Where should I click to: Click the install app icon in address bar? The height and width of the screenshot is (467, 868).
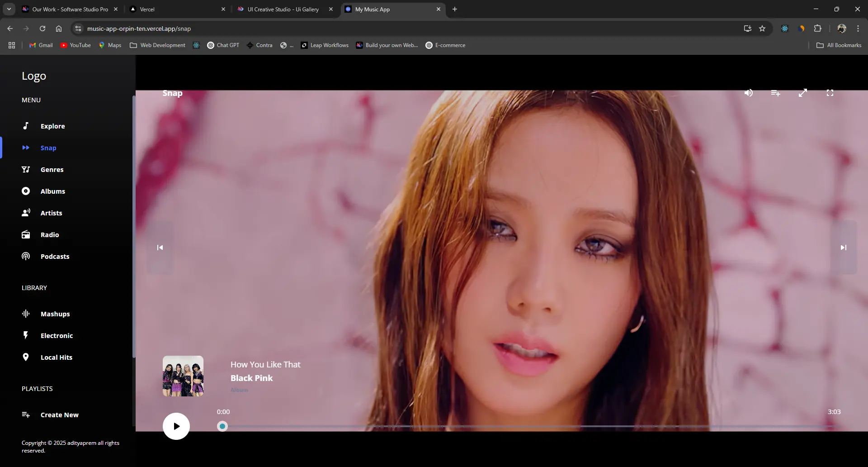click(748, 29)
